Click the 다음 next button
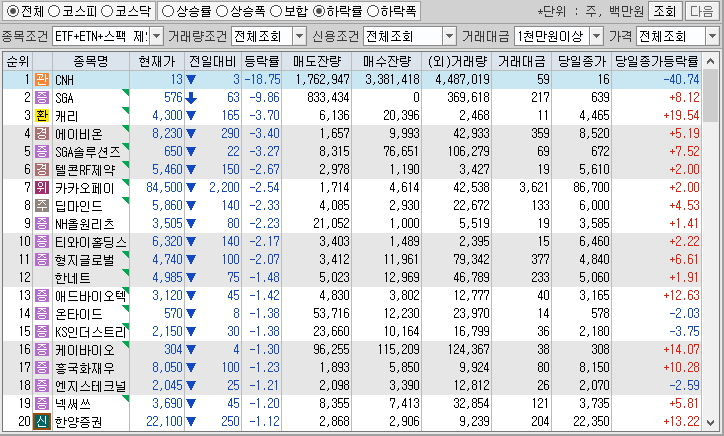The width and height of the screenshot is (724, 436). tap(701, 11)
